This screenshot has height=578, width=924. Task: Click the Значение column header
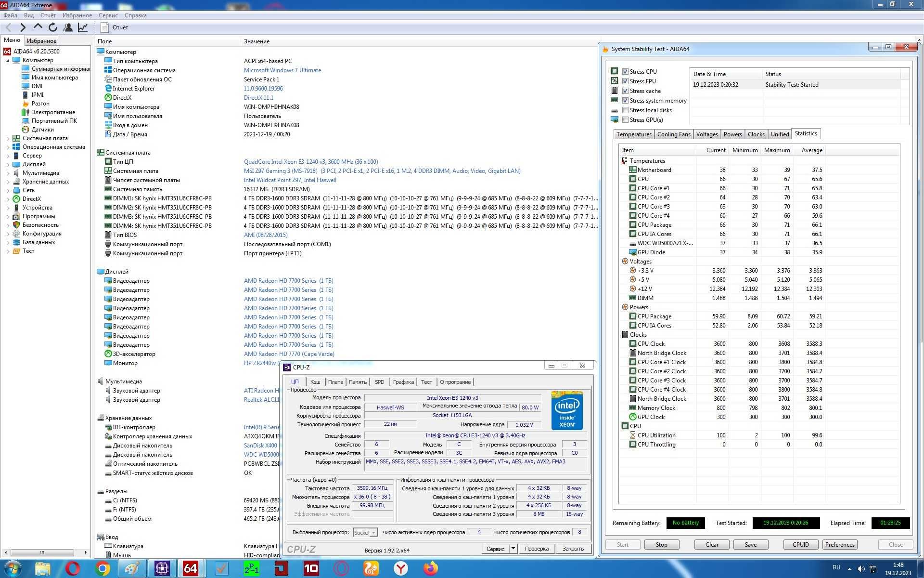[x=257, y=41]
